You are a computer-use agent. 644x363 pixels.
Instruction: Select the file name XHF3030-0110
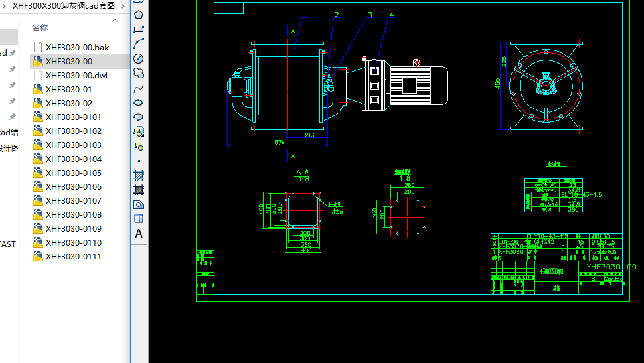pyautogui.click(x=74, y=243)
